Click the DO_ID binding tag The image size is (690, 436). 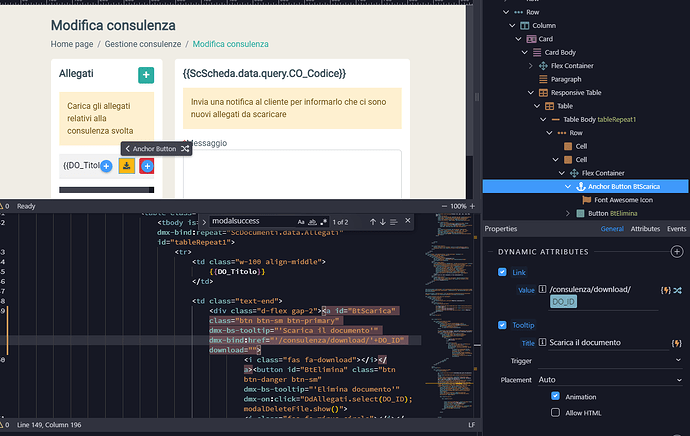click(563, 302)
